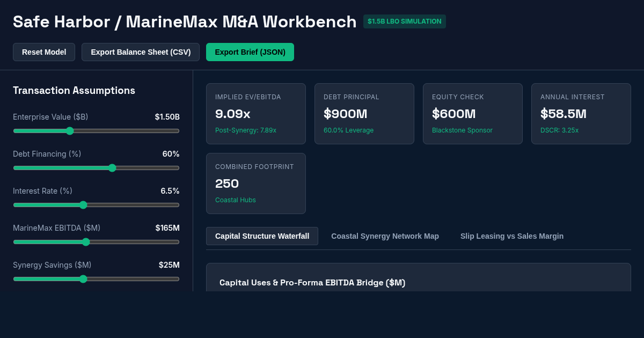The image size is (644, 338).
Task: Click the Debt Financing 60% value
Action: (171, 154)
